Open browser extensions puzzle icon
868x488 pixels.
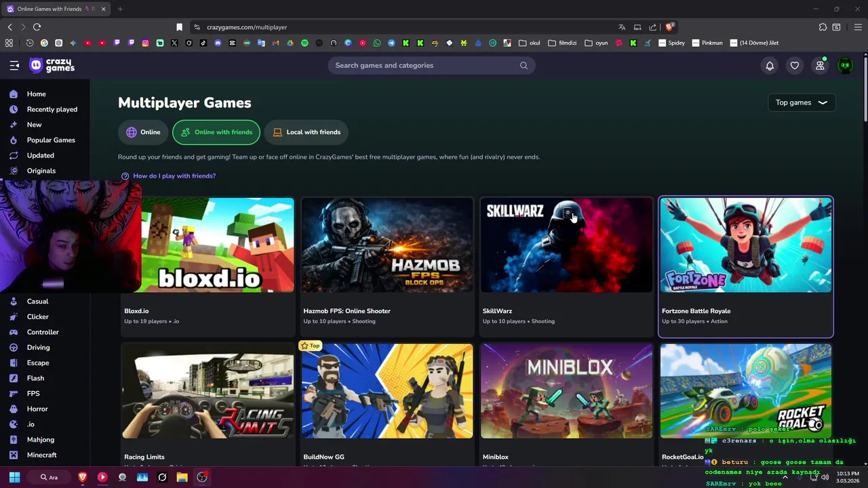point(823,27)
